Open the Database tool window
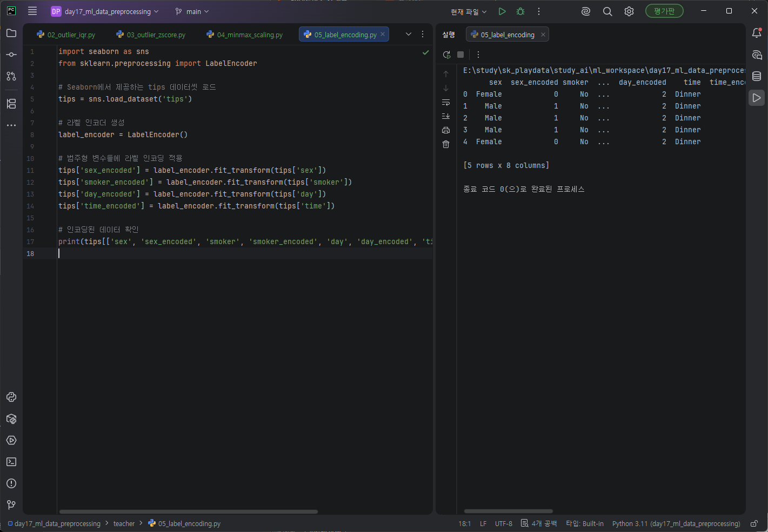 tap(757, 76)
